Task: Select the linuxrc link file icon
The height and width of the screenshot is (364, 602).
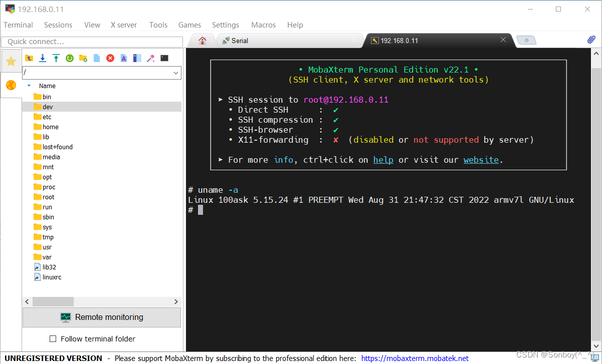Action: [x=38, y=277]
